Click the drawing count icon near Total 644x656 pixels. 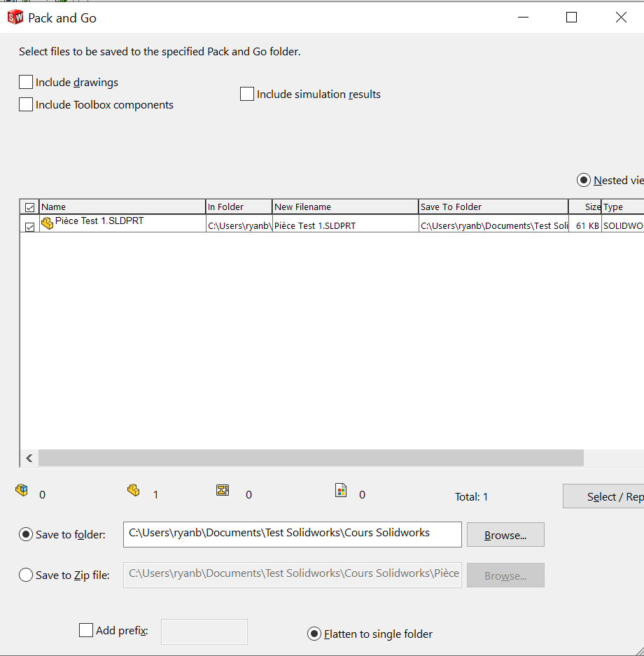click(x=223, y=491)
